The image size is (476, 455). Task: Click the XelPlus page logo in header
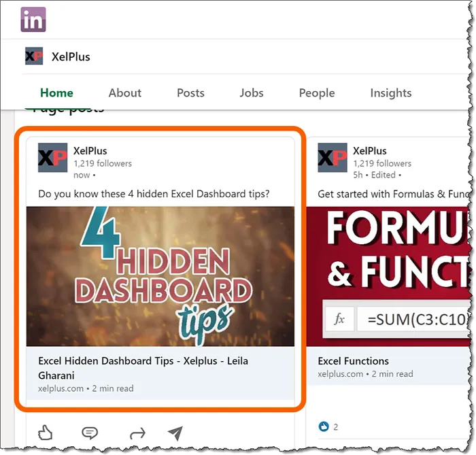(34, 56)
